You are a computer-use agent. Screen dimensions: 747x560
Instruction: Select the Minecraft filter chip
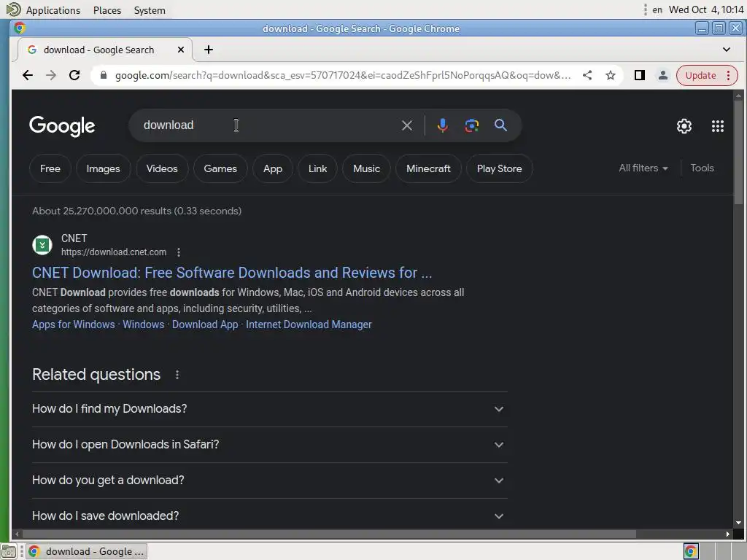pos(428,168)
